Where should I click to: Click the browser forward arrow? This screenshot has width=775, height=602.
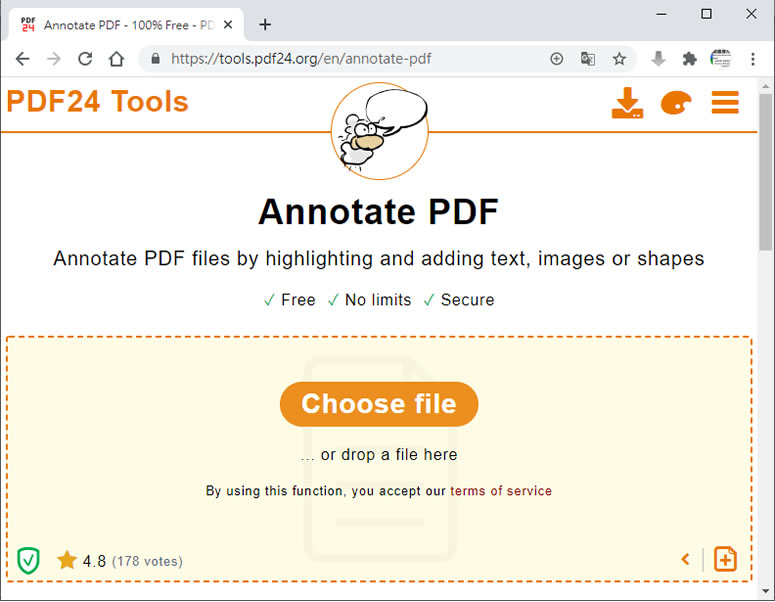click(53, 59)
